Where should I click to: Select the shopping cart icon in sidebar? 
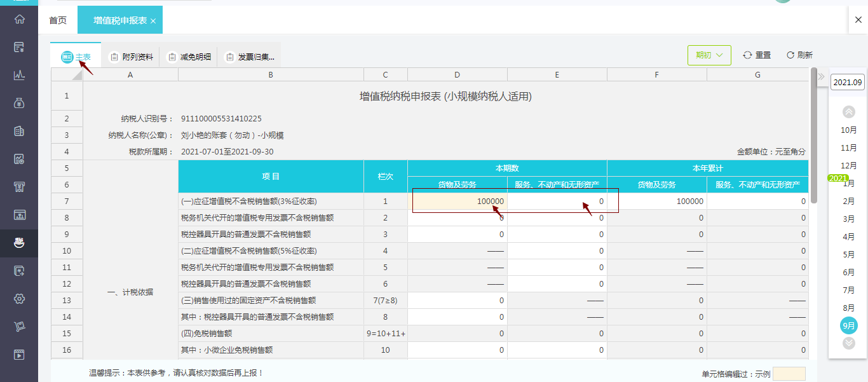[19, 327]
